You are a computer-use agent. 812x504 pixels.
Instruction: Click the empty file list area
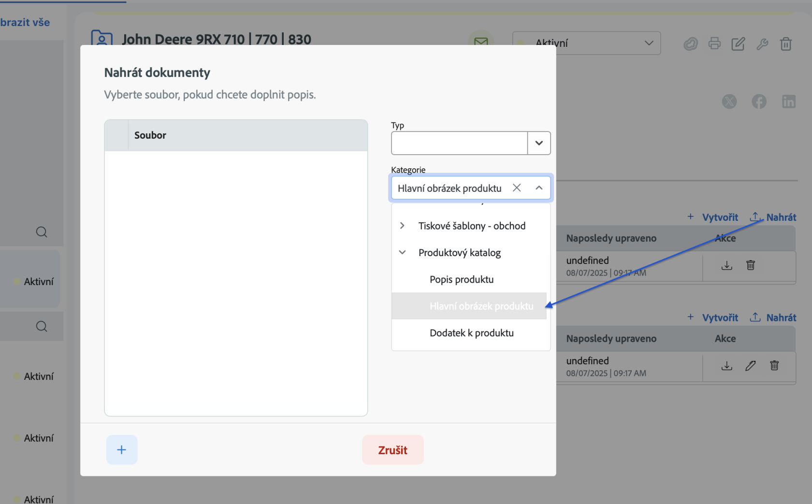pyautogui.click(x=236, y=283)
